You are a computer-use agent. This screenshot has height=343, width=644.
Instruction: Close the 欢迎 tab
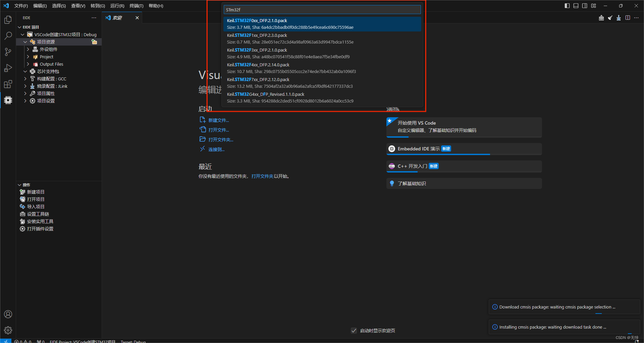[x=137, y=18]
